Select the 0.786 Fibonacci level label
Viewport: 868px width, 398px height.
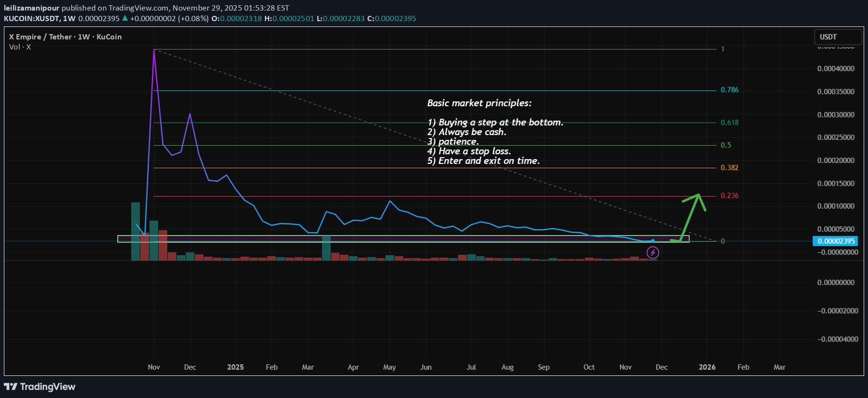pos(729,90)
